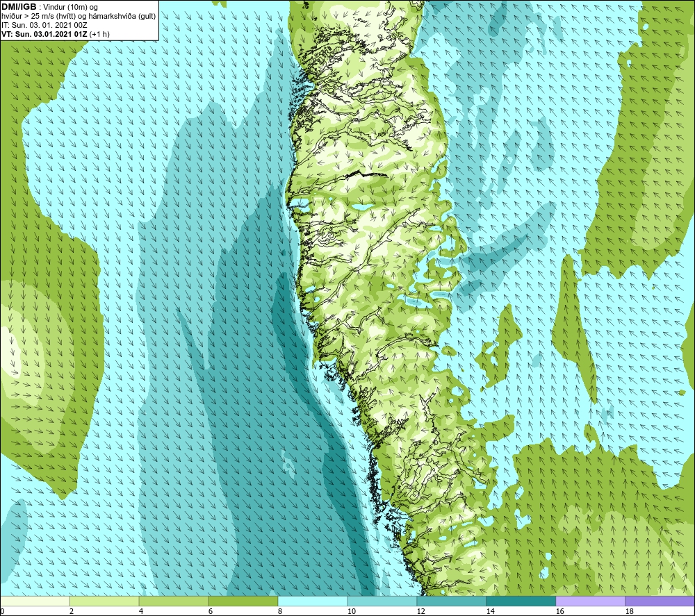Click the legend scale label '2'
The width and height of the screenshot is (695, 616).
click(x=72, y=611)
